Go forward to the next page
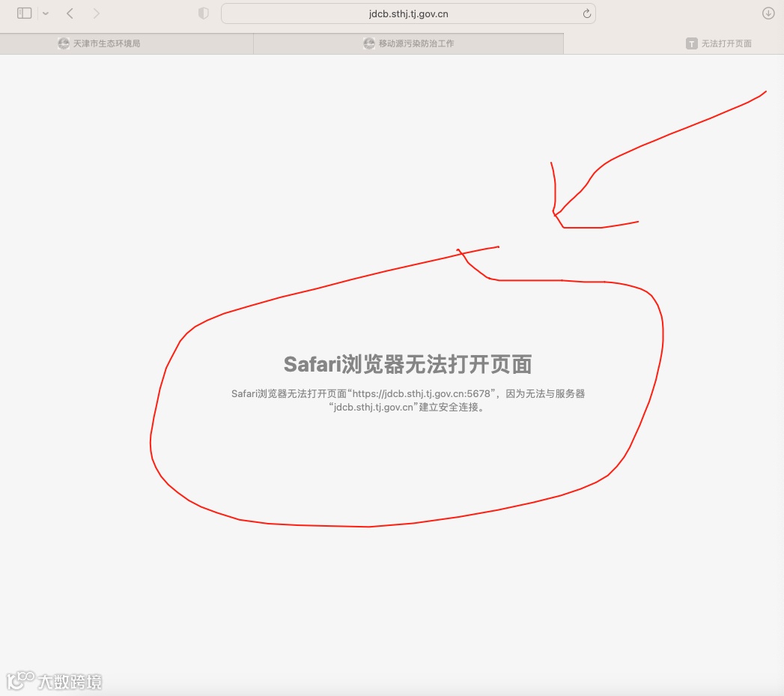Viewport: 784px width, 696px height. click(97, 13)
